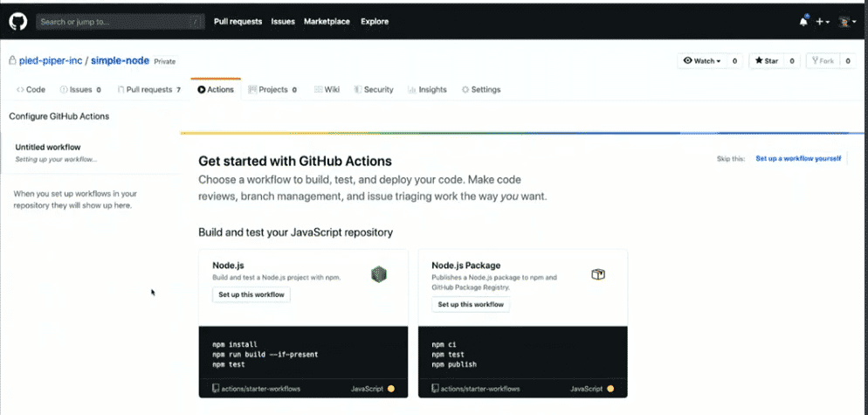Viewport: 868px width, 415px height.
Task: Switch to the Insights tab
Action: click(427, 89)
